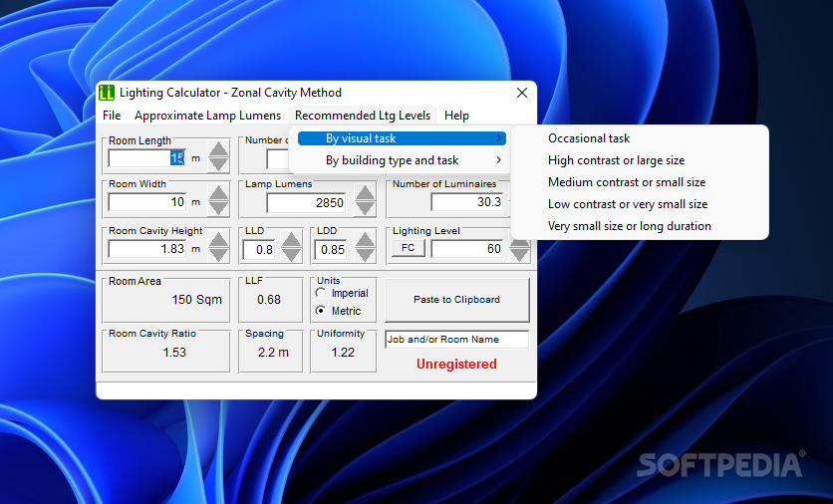Increase Room Width with up arrow

point(218,192)
